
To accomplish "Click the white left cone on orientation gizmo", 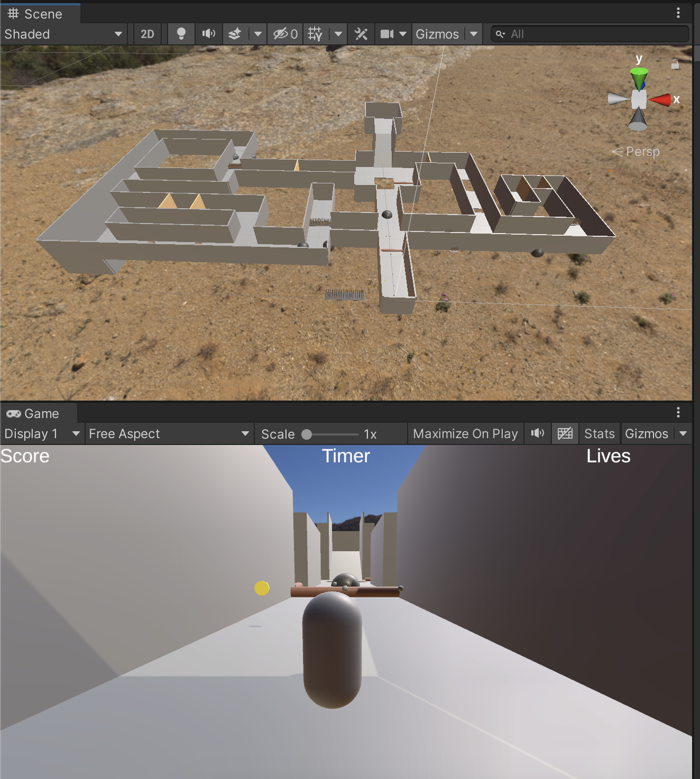I will click(619, 98).
